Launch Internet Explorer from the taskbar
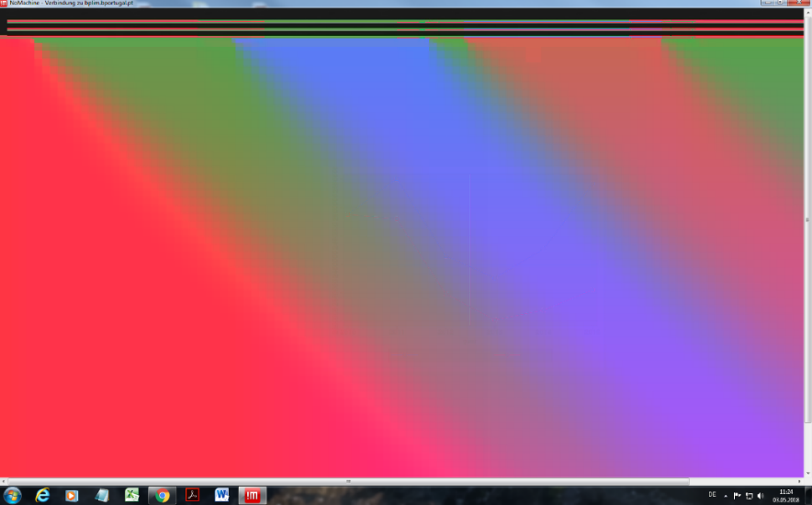Viewport: 812px width, 505px height. click(42, 495)
